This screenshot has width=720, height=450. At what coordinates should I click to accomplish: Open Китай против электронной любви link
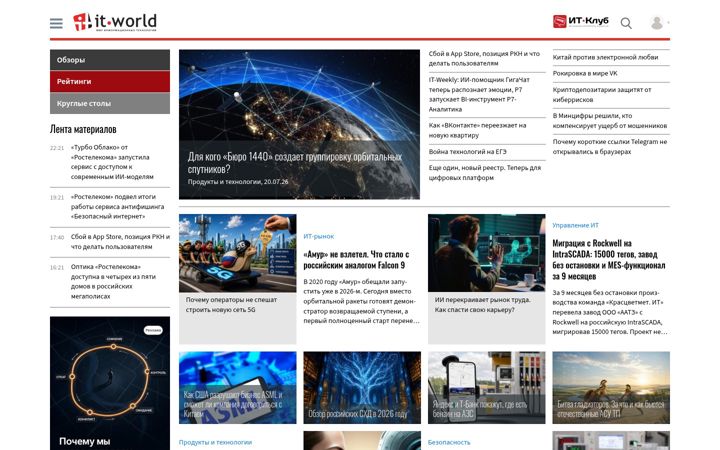[605, 57]
